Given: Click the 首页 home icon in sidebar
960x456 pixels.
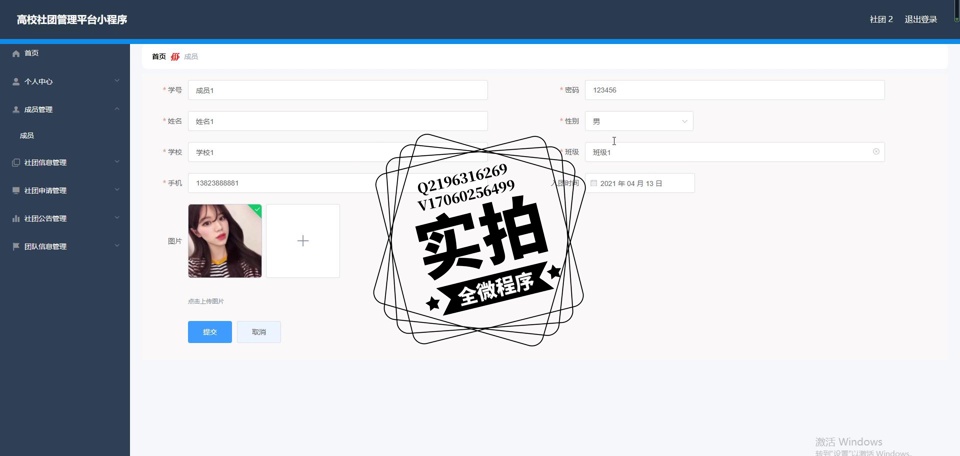Looking at the screenshot, I should [16, 53].
